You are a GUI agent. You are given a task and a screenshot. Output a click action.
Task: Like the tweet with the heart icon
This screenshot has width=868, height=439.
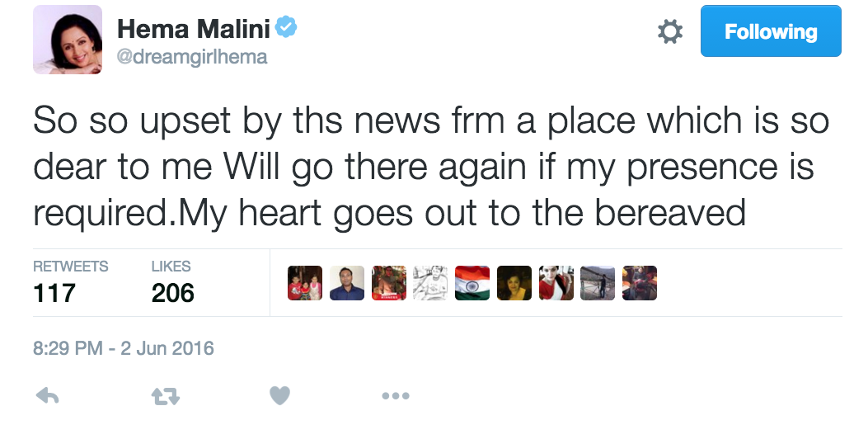(280, 397)
